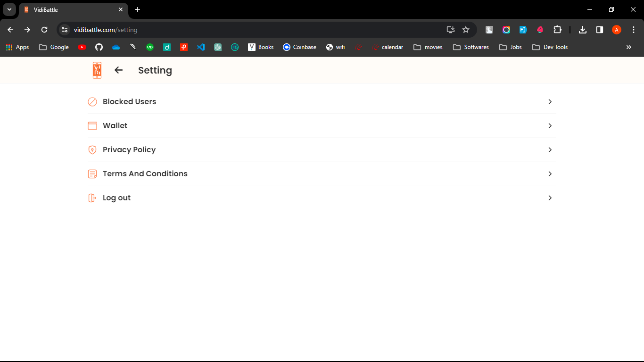Click the install app icon in address bar
Image resolution: width=644 pixels, height=362 pixels.
point(451,30)
